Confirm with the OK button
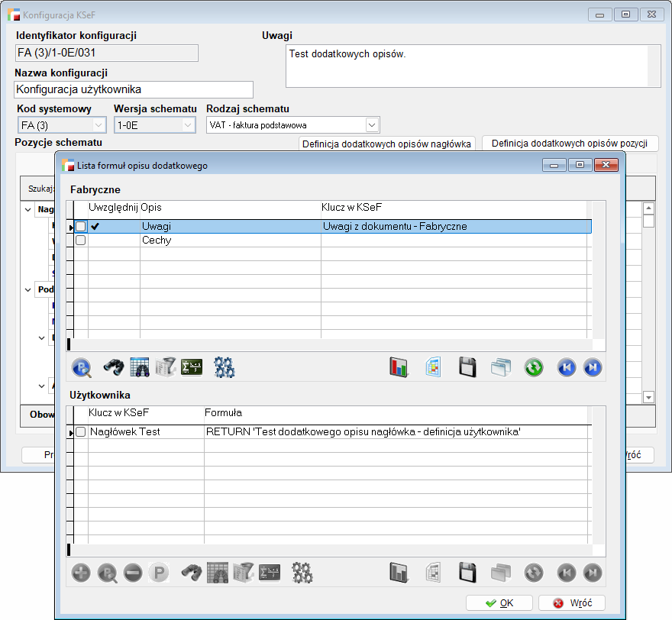 point(499,603)
